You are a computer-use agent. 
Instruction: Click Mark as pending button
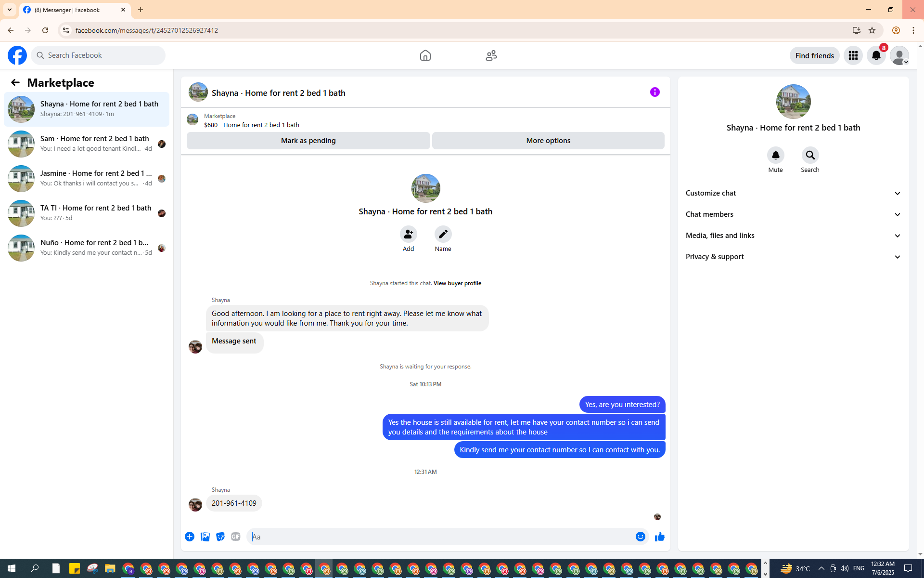[308, 141]
